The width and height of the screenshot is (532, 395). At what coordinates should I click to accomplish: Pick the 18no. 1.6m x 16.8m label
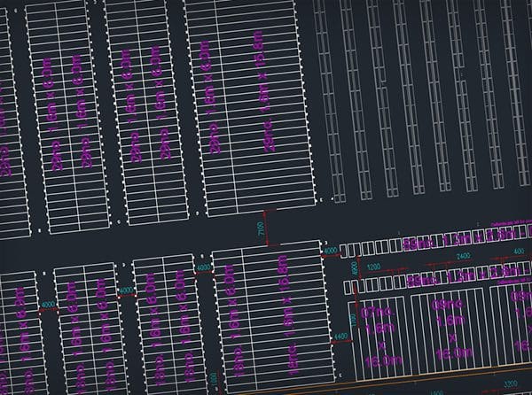pyautogui.click(x=290, y=315)
